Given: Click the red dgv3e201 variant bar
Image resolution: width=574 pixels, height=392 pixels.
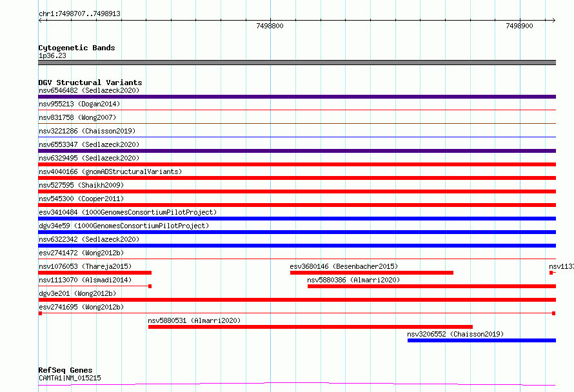Looking at the screenshot, I should tap(297, 300).
